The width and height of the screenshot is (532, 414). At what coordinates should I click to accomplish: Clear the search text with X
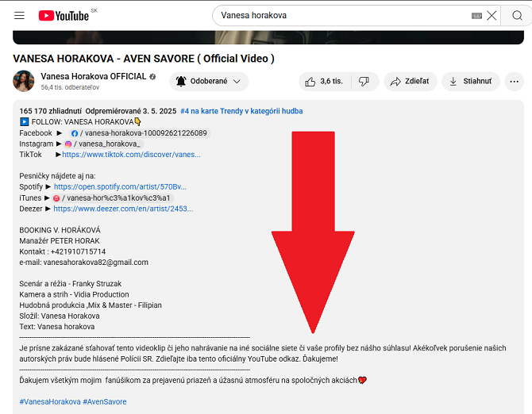[492, 16]
